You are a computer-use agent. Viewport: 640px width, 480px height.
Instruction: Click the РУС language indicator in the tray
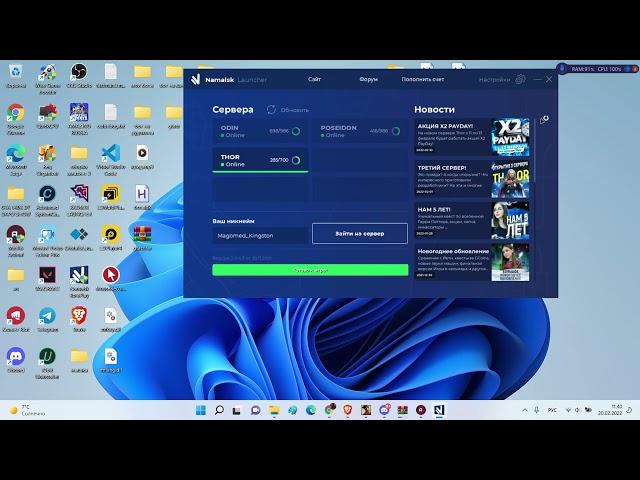click(552, 410)
